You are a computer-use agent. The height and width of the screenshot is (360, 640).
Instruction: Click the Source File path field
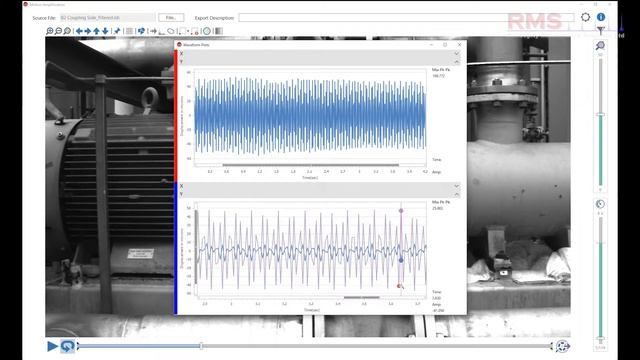pos(108,18)
